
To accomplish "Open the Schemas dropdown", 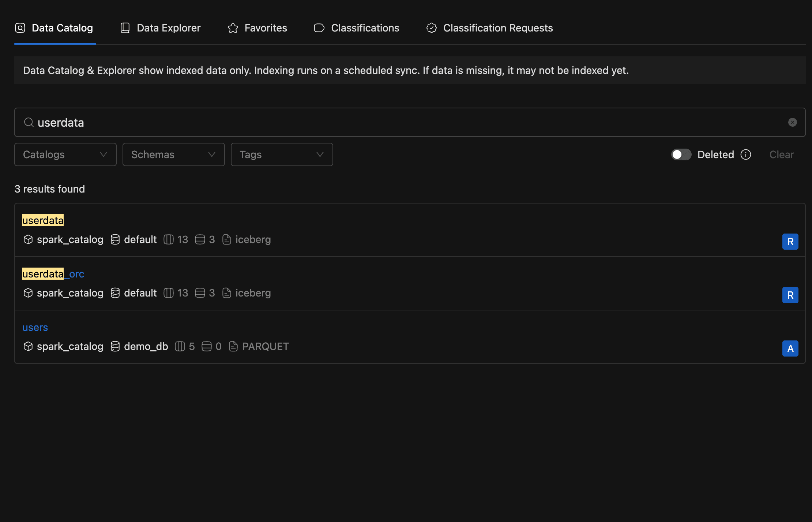I will click(173, 154).
